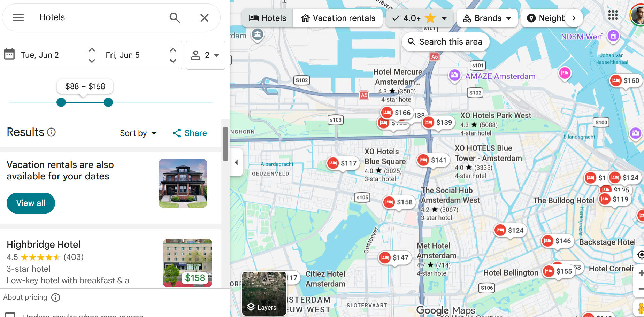Open the vacation rental house thumbnail
Image resolution: width=644 pixels, height=317 pixels.
(x=183, y=183)
